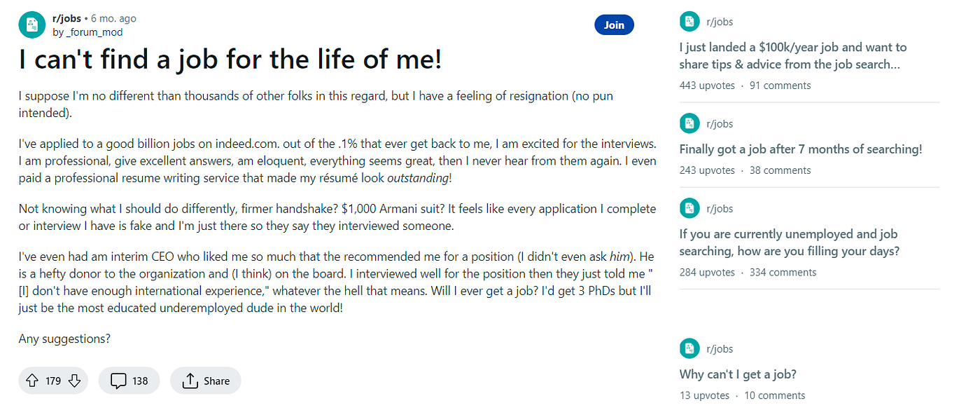The width and height of the screenshot is (980, 410).
Task: Click the r/jobs avatar beside the $100k job post
Action: (689, 21)
